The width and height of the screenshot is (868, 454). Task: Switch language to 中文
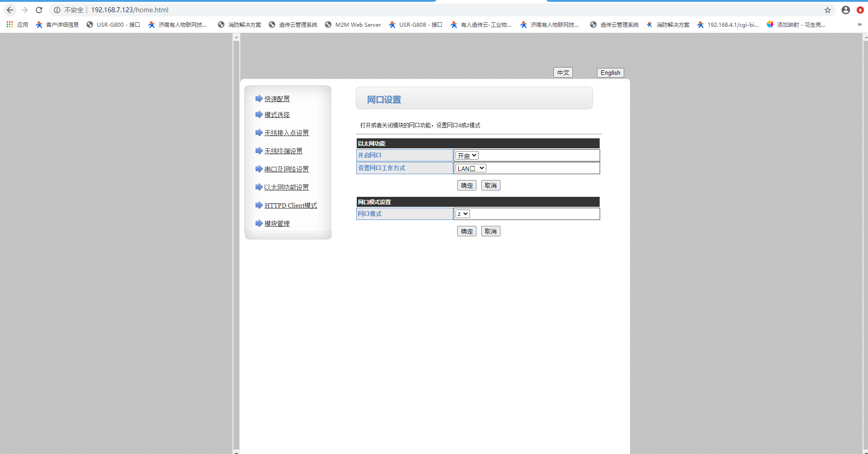point(563,73)
